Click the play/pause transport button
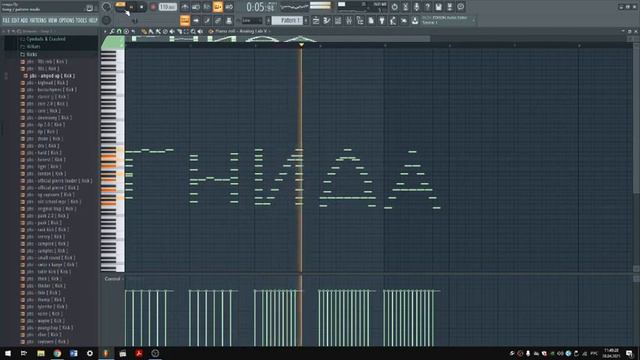640x360 pixels. (x=131, y=7)
